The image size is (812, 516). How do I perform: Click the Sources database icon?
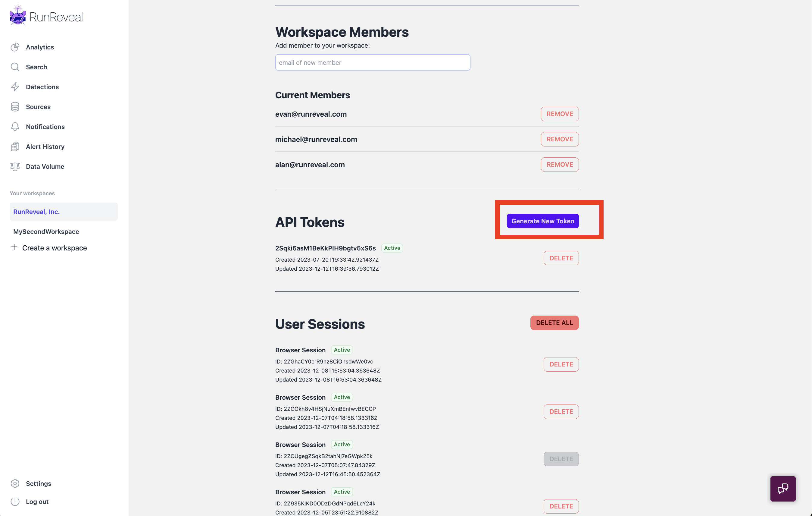click(15, 107)
